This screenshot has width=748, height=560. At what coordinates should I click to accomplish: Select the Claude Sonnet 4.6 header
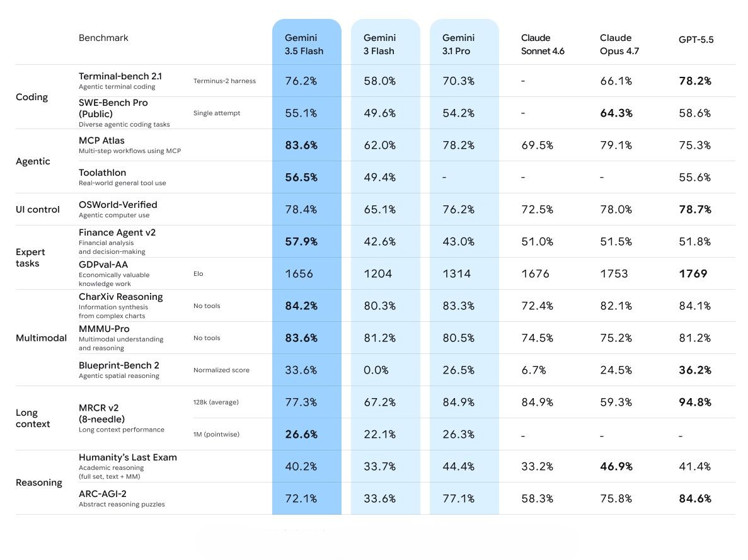point(543,44)
